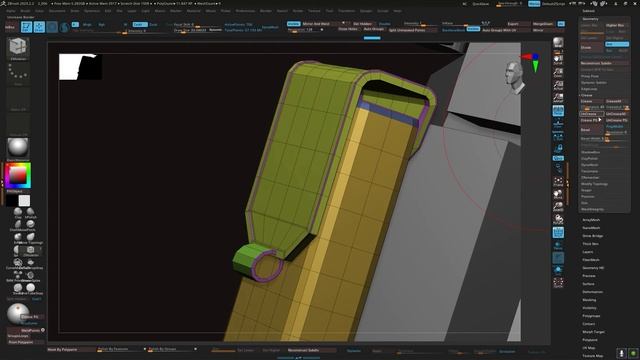Click the BPR render icon

click(x=558, y=43)
